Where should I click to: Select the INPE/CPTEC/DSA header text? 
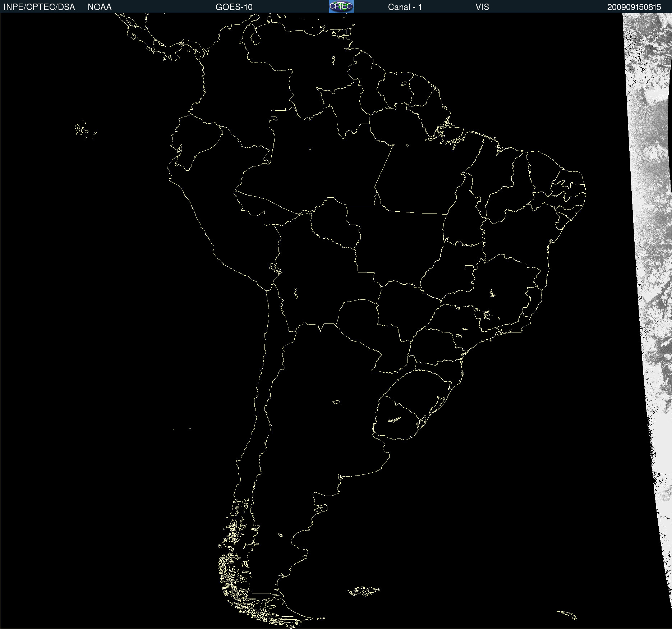pyautogui.click(x=39, y=7)
